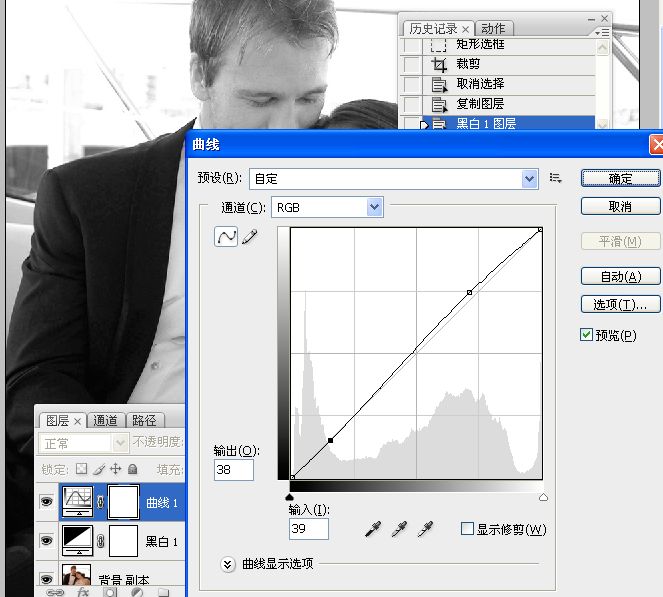
Task: Open 选项 options button
Action: pos(620,304)
